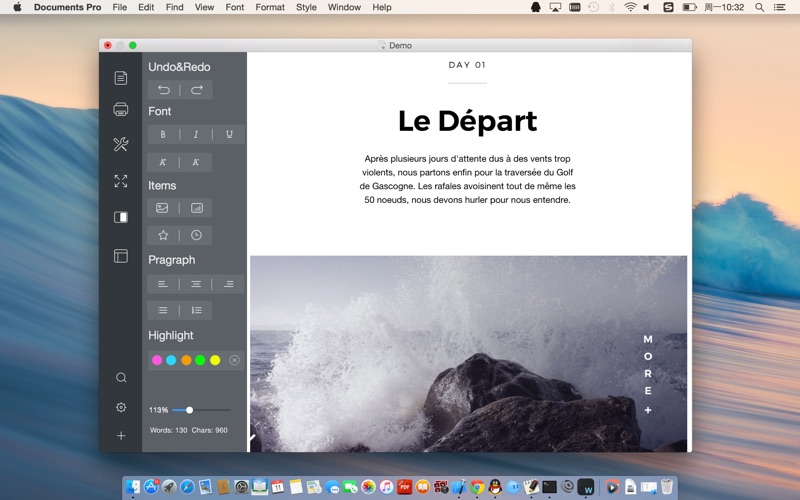Open the Apple menu
800x500 pixels.
[x=17, y=7]
